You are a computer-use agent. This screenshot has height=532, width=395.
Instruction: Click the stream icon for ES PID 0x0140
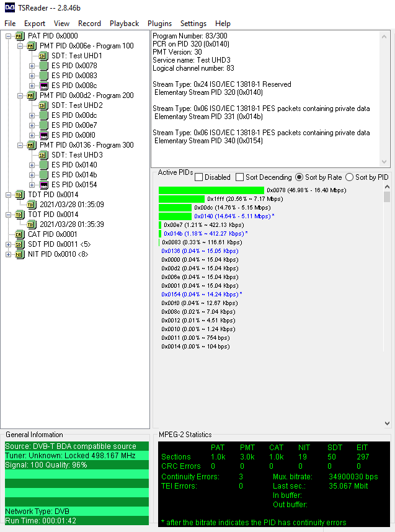[43, 165]
